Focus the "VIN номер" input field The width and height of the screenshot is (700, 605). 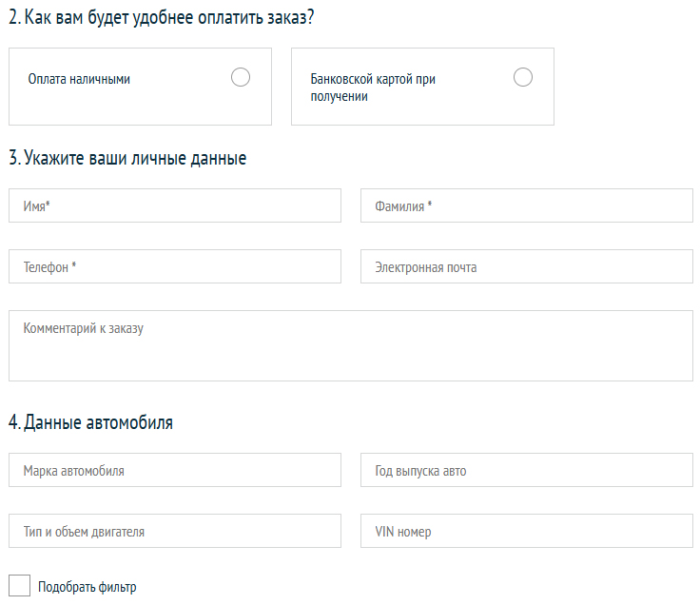point(527,531)
